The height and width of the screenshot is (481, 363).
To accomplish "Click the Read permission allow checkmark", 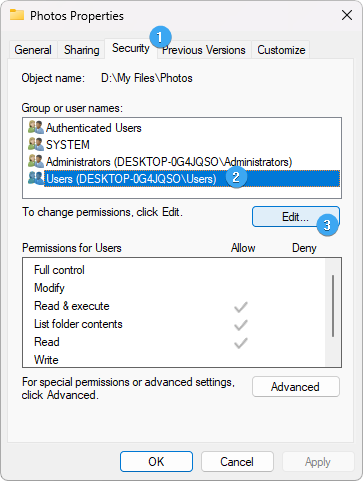I will pos(241,343).
